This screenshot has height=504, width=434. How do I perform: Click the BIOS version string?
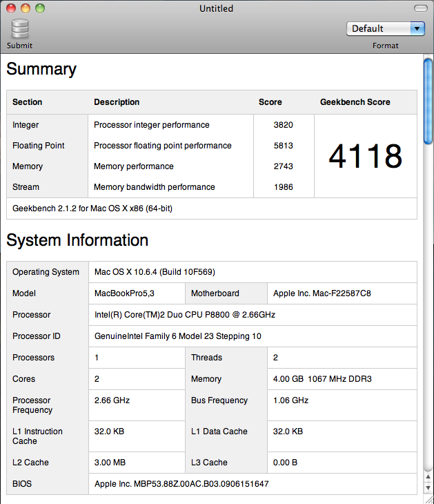click(x=181, y=484)
